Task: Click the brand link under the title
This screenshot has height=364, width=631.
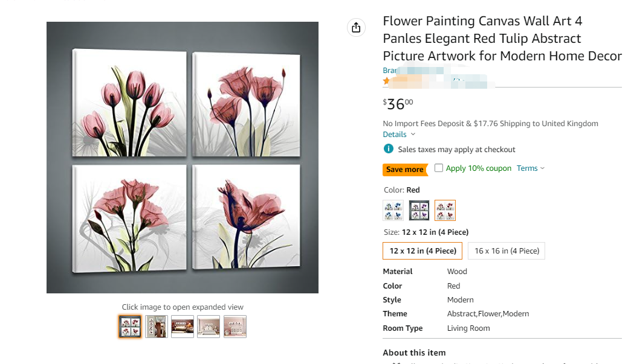Action: (x=389, y=71)
